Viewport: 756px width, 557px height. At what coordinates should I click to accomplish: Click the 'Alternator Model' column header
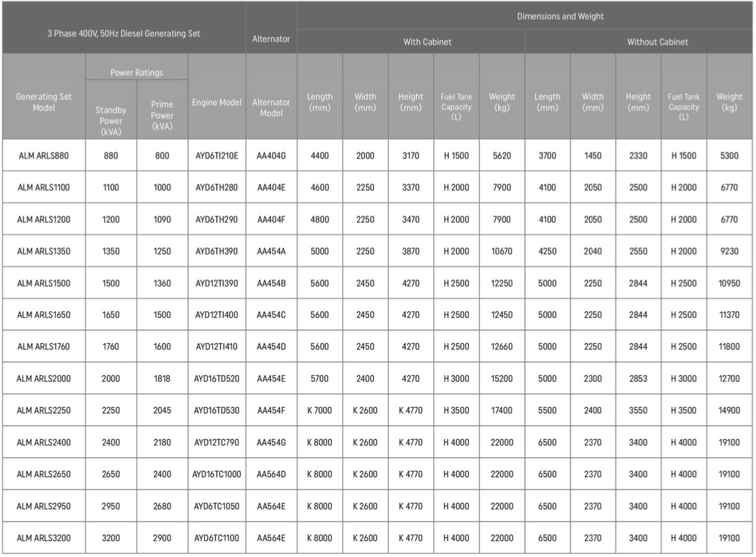click(271, 108)
